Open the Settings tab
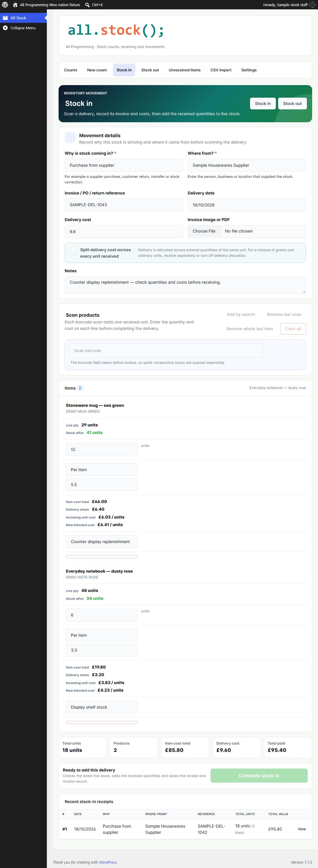The width and height of the screenshot is (318, 868). point(249,70)
